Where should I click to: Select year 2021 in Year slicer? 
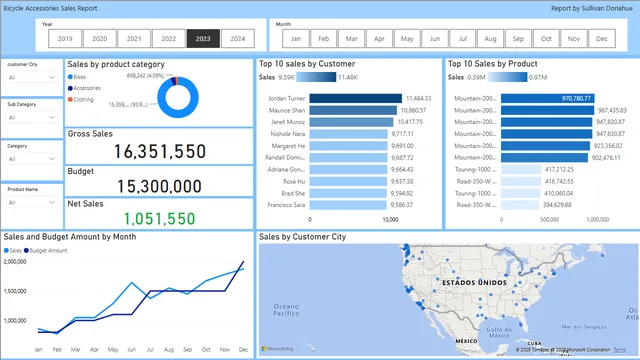click(x=134, y=39)
